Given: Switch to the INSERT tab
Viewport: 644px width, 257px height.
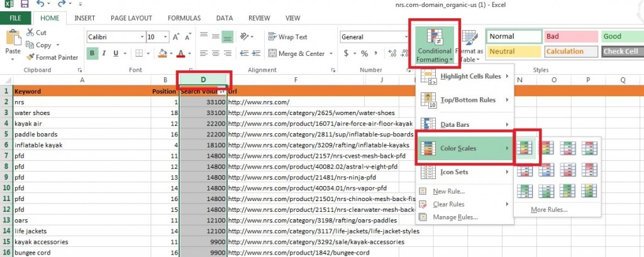Looking at the screenshot, I should coord(85,18).
